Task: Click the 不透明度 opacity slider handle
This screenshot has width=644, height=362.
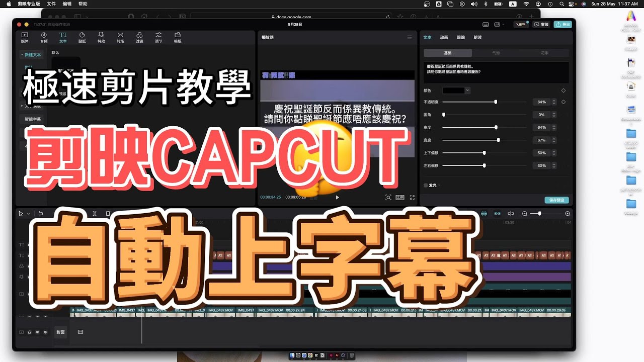Action: pyautogui.click(x=496, y=102)
